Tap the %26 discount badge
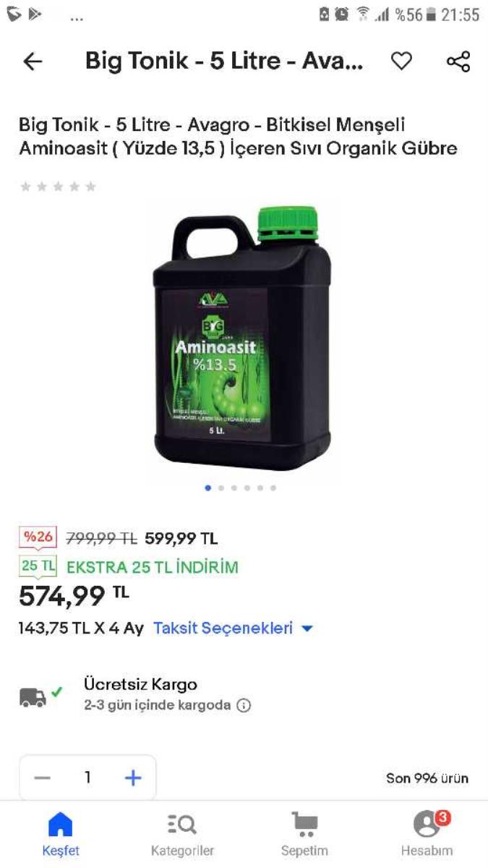The width and height of the screenshot is (488, 868). point(38,538)
